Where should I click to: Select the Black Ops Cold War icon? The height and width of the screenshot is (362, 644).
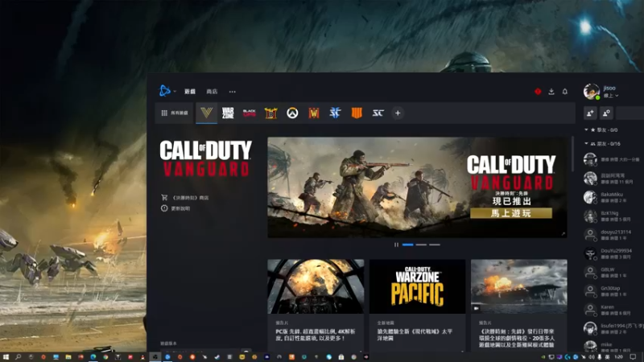[x=250, y=113]
